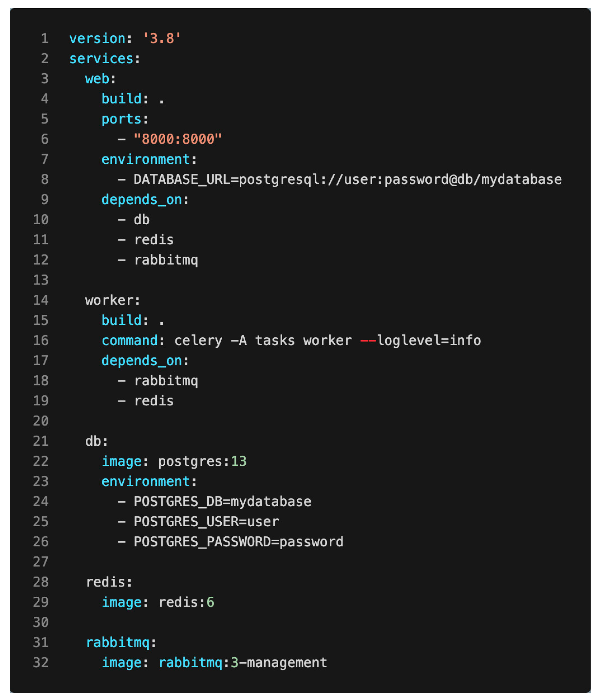Click the DATABASE_URL environment entry
Viewport: 598px width, 700px height.
(x=347, y=179)
